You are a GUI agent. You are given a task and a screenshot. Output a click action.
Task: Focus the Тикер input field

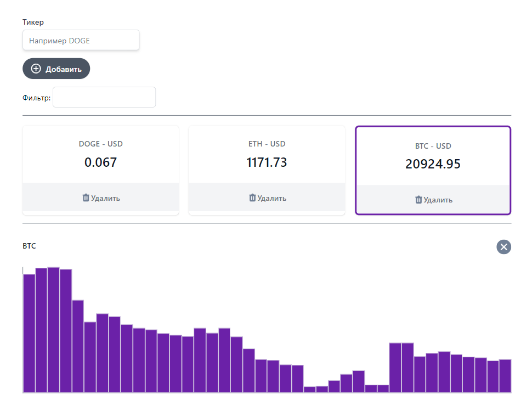81,41
